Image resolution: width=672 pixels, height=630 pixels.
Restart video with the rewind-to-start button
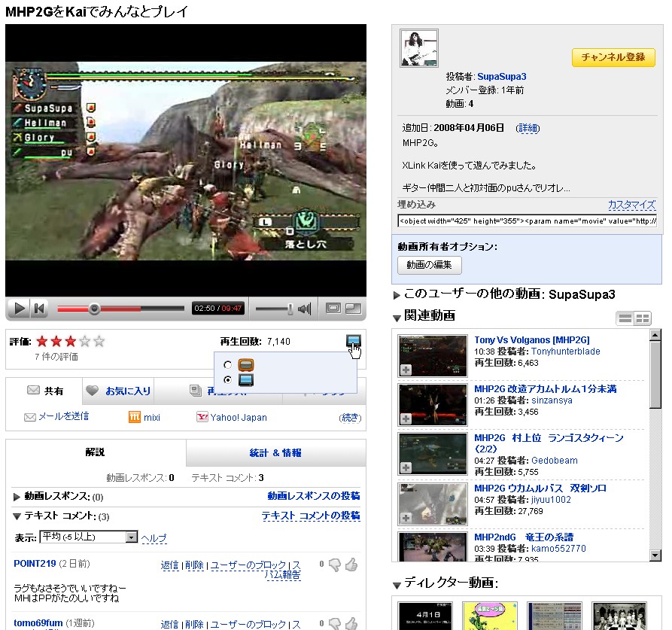coord(39,309)
